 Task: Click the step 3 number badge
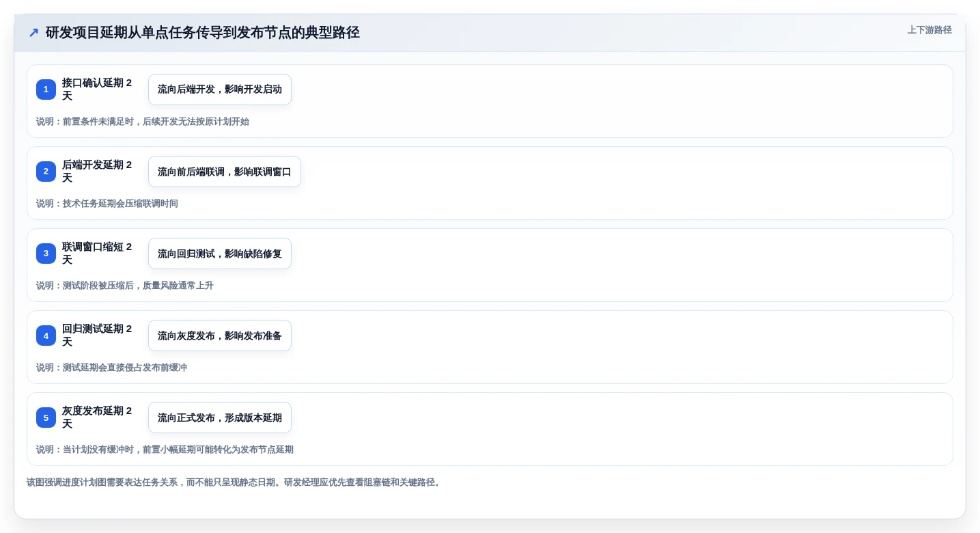click(46, 254)
